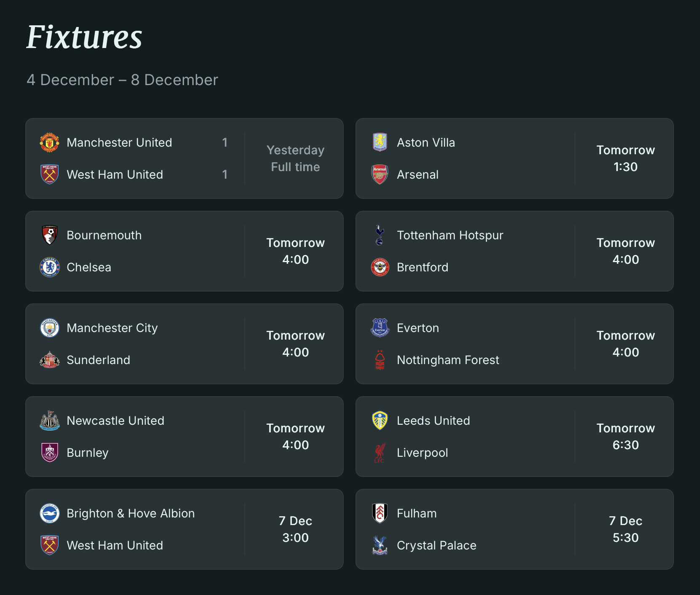Click the Leeds United crest icon
Image resolution: width=700 pixels, height=595 pixels.
pyautogui.click(x=380, y=421)
